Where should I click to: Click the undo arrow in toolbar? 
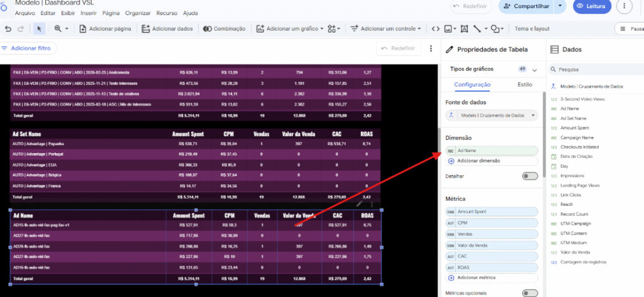point(8,28)
